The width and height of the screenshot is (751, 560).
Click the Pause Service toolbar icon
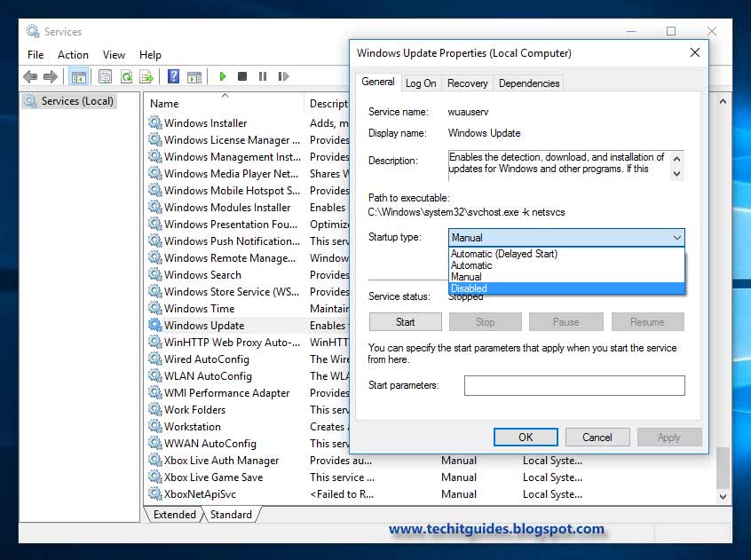tap(263, 76)
